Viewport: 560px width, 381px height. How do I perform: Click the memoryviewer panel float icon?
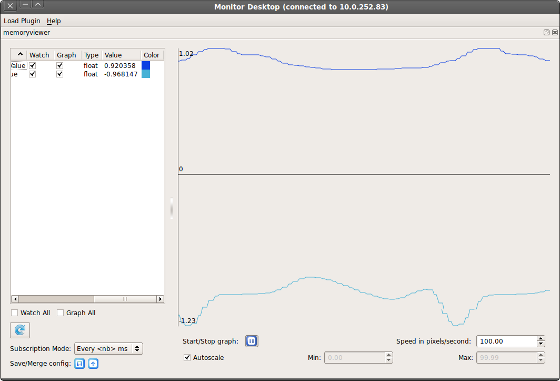[546, 32]
